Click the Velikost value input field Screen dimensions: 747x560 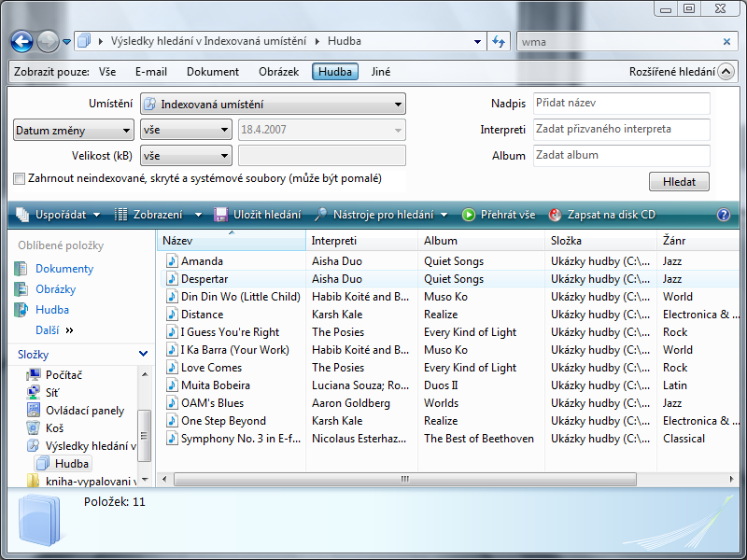tap(321, 156)
